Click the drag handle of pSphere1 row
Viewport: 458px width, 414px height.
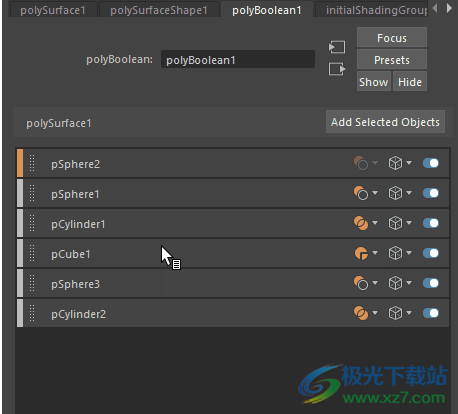click(32, 193)
